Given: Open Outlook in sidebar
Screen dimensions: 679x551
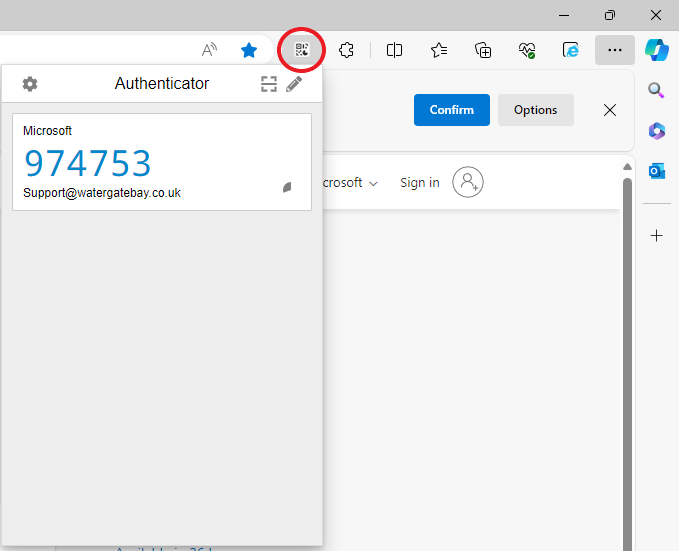Looking at the screenshot, I should click(656, 171).
